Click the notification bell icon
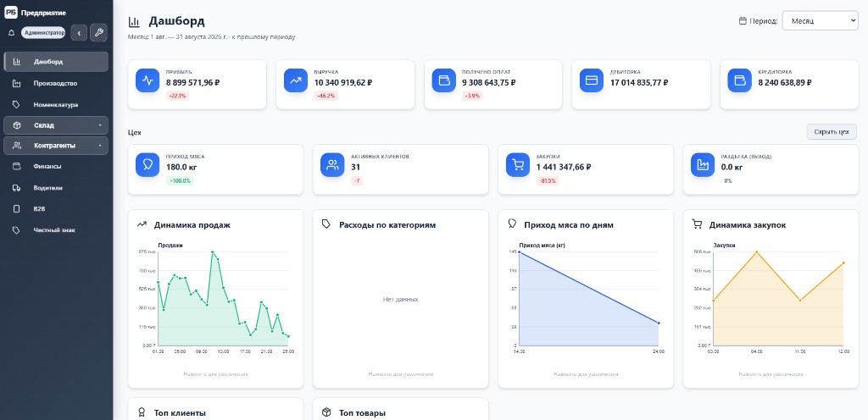 click(x=11, y=33)
